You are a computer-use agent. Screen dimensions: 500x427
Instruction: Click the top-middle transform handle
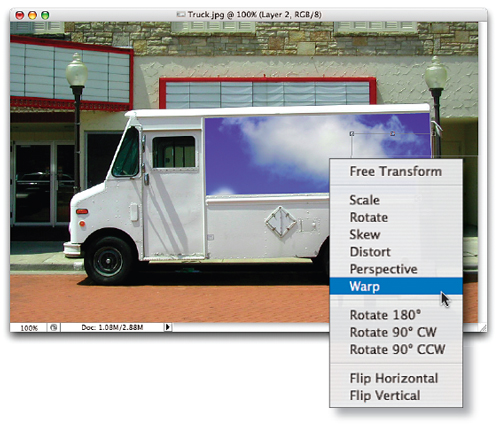(x=393, y=134)
